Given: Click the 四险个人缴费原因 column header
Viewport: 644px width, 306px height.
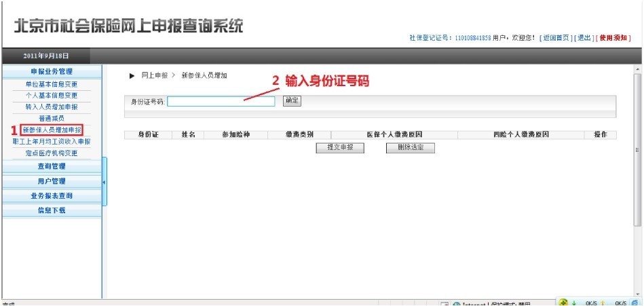Looking at the screenshot, I should [520, 135].
